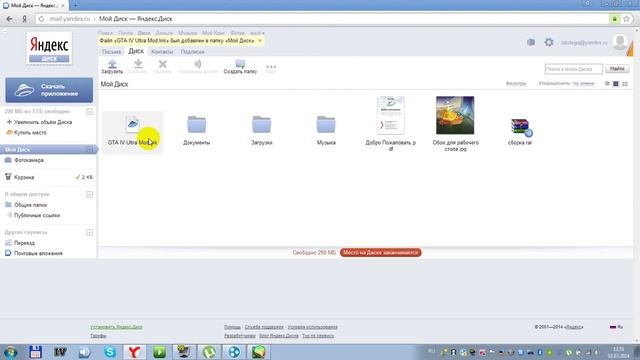The image size is (640, 360).
Task: Collapse the shared access section in sidebar
Action: click(89, 194)
